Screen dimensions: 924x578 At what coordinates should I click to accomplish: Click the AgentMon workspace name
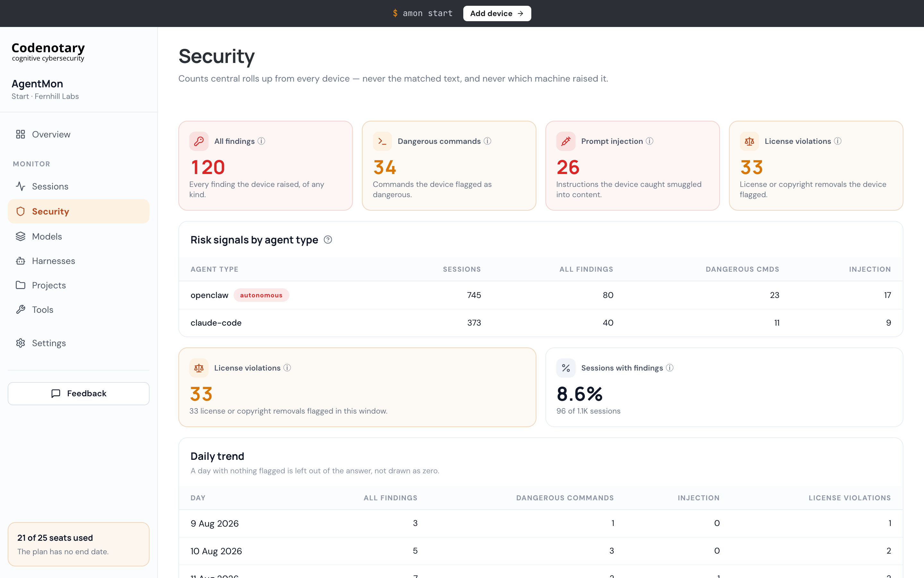pyautogui.click(x=38, y=84)
